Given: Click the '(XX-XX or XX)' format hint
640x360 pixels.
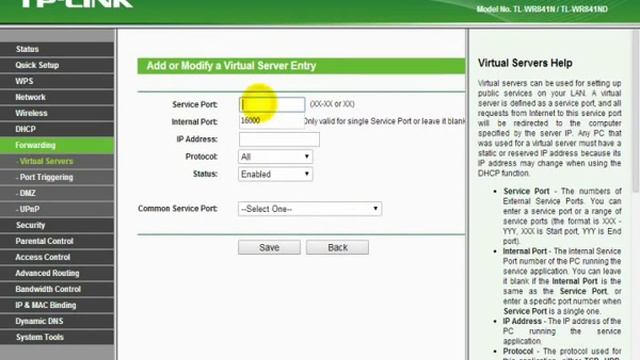Looking at the screenshot, I should [x=332, y=104].
